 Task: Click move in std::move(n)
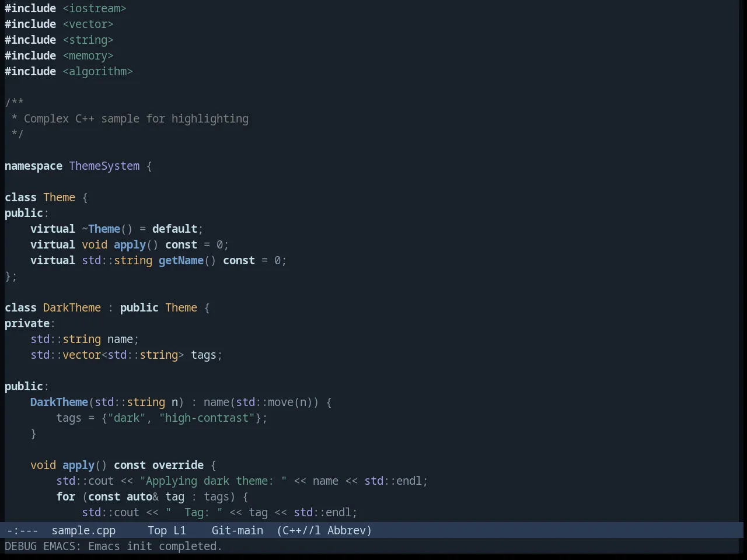(x=281, y=402)
